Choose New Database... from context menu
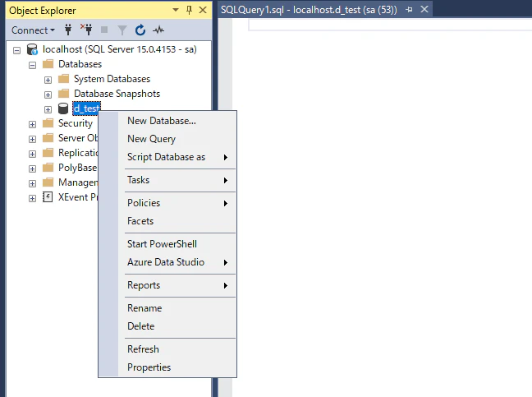Screen dimensions: 532x397 167,121
